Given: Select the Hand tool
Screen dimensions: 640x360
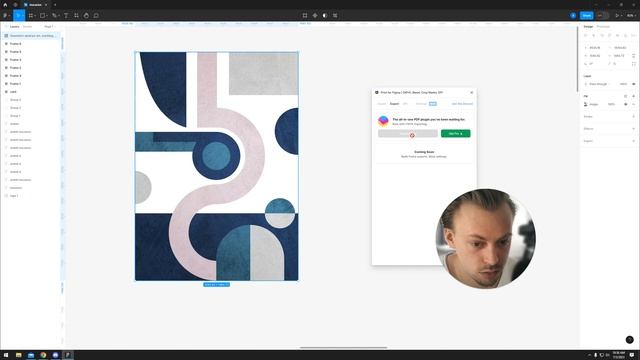Looking at the screenshot, I should coord(86,16).
